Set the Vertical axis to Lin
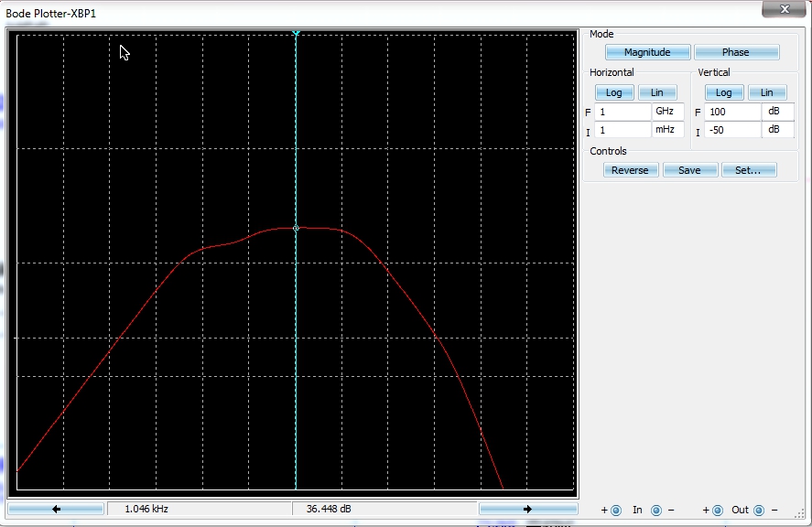Viewport: 812px width, 527px height. [x=767, y=92]
